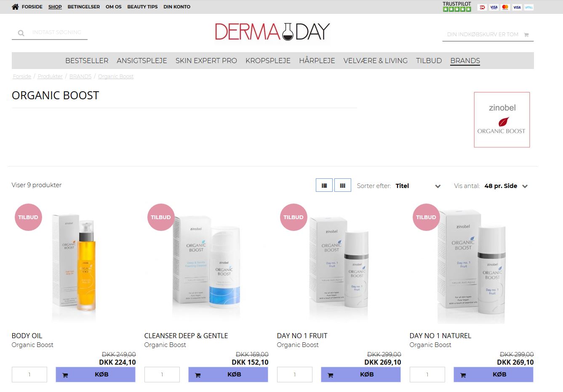The height and width of the screenshot is (392, 563).
Task: Buy the Body Oil product
Action: point(96,374)
